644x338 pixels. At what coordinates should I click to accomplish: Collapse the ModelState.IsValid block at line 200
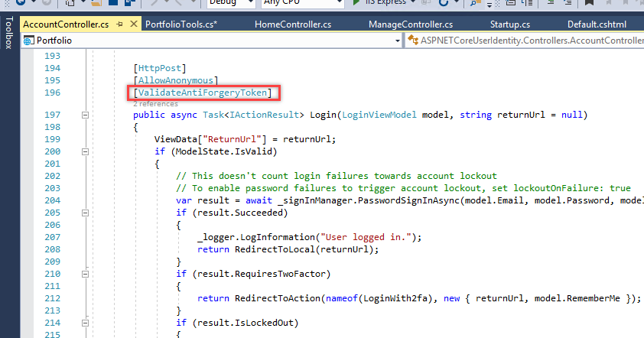pos(85,151)
